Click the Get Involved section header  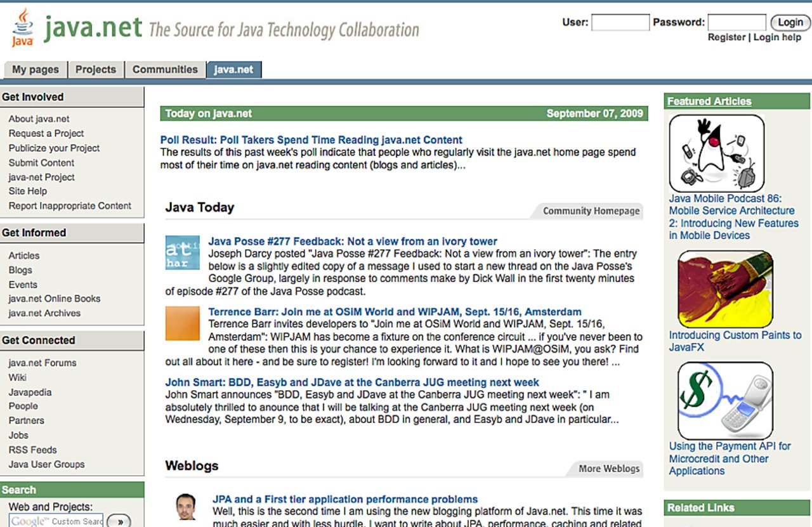(x=72, y=97)
